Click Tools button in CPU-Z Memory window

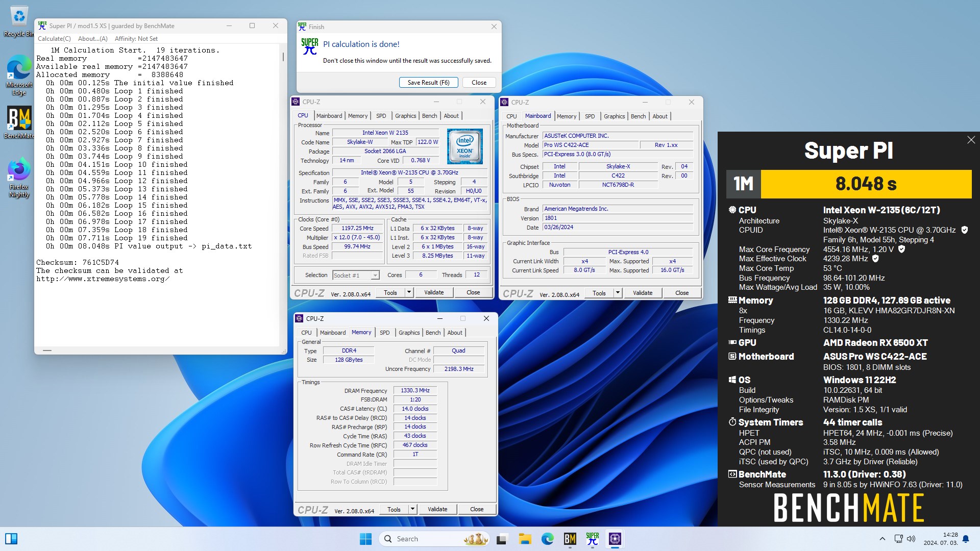(x=394, y=509)
